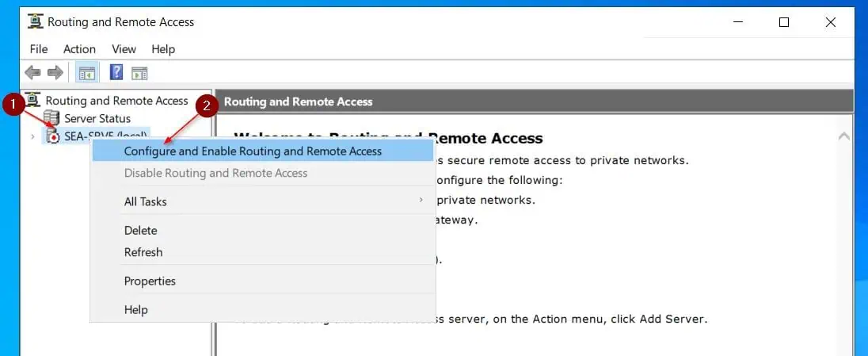Expand the SEA-SRV5 (local) tree node
Image resolution: width=868 pixels, height=356 pixels.
(x=32, y=136)
